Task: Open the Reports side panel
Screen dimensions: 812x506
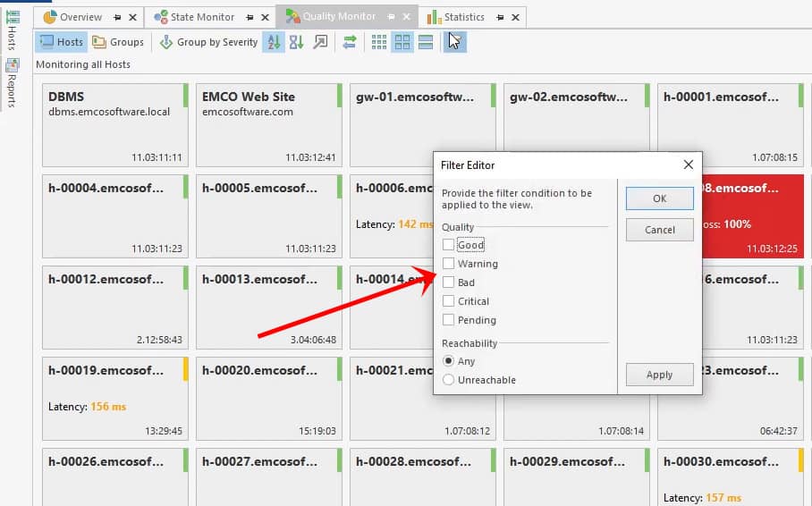Action: [x=13, y=83]
